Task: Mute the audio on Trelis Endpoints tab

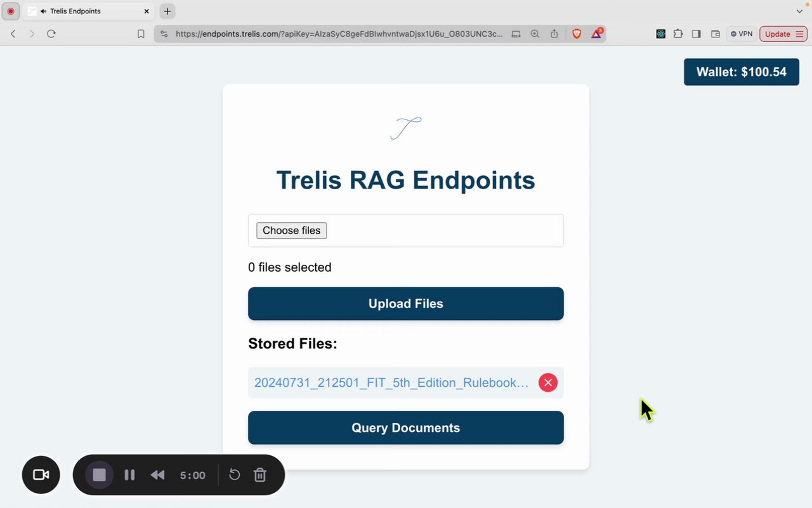Action: pyautogui.click(x=43, y=11)
